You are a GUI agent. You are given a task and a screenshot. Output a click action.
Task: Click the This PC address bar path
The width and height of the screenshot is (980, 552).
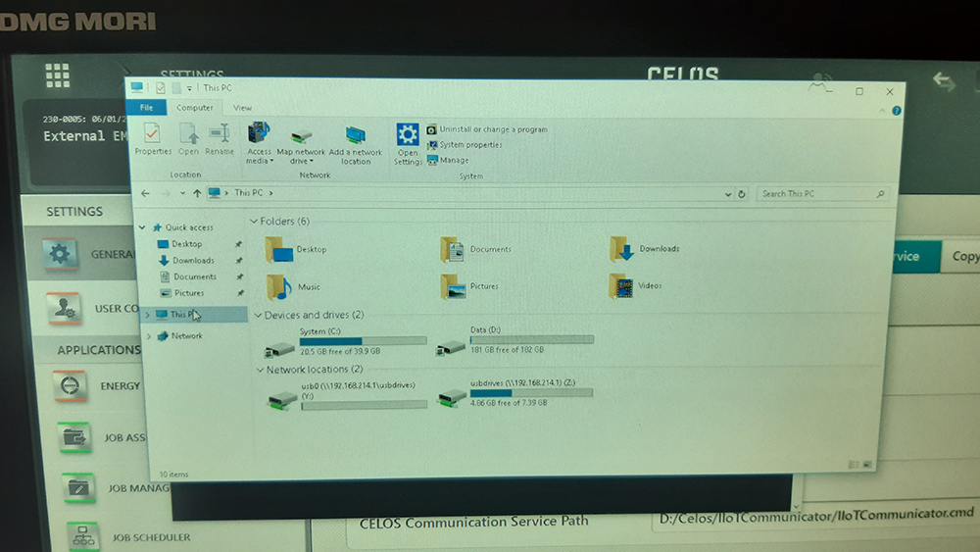click(x=248, y=193)
